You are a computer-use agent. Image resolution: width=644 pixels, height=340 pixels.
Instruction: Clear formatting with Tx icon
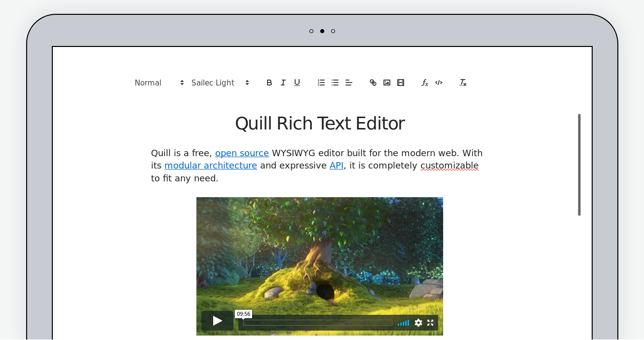(x=463, y=83)
